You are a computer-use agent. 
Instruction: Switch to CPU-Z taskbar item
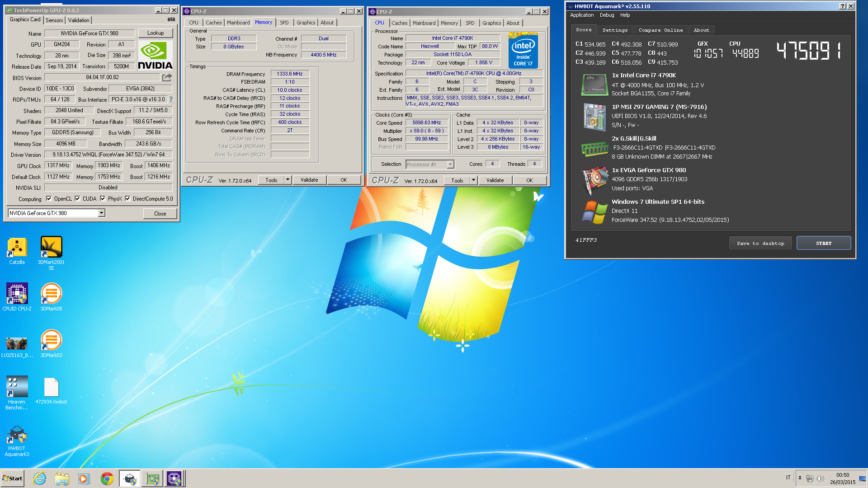point(175,479)
